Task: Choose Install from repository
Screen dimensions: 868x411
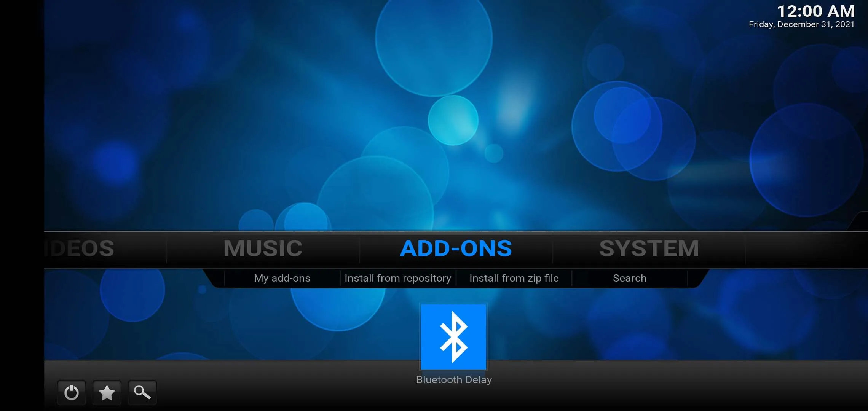Action: point(398,278)
